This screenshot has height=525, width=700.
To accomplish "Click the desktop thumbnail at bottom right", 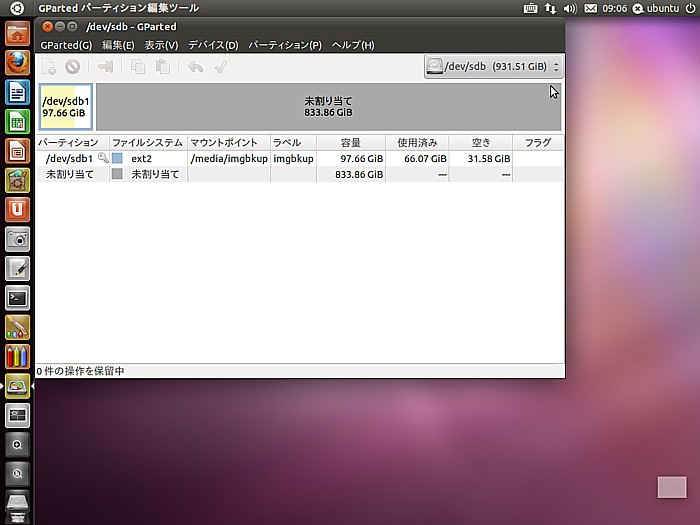I will (672, 487).
